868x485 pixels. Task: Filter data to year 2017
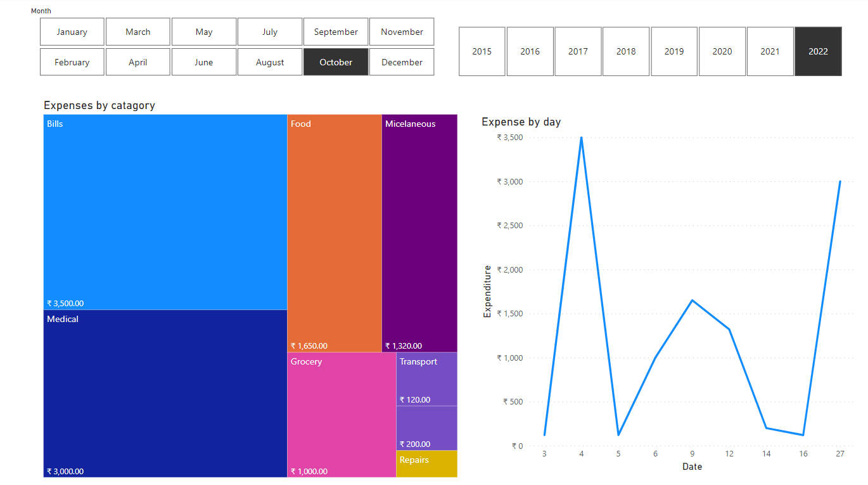pos(578,51)
